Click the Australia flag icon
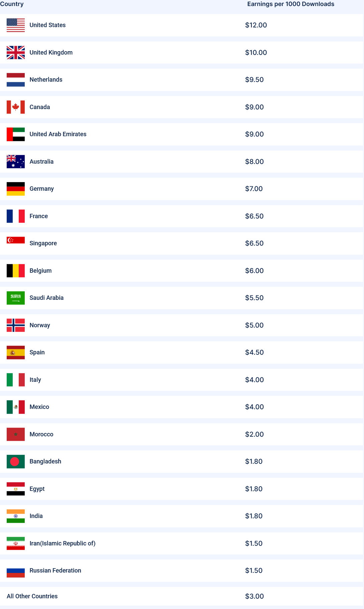 point(16,162)
